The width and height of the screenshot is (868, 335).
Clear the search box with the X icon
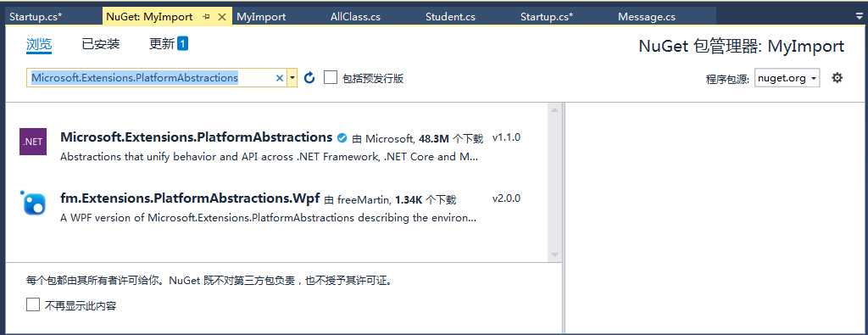(x=280, y=78)
